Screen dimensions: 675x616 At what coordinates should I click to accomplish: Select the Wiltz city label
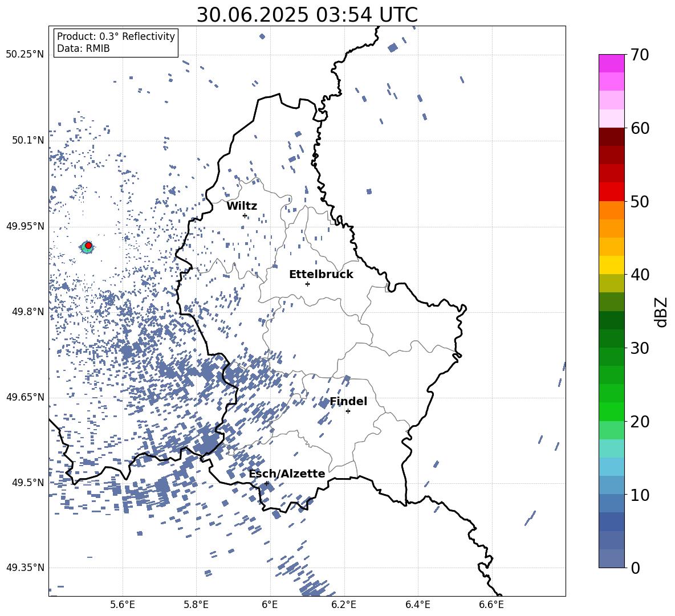point(242,206)
